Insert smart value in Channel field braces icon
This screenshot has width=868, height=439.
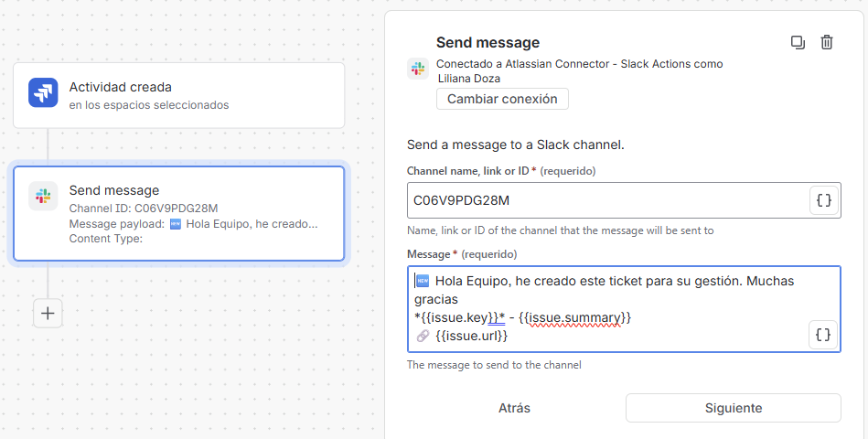pos(824,200)
